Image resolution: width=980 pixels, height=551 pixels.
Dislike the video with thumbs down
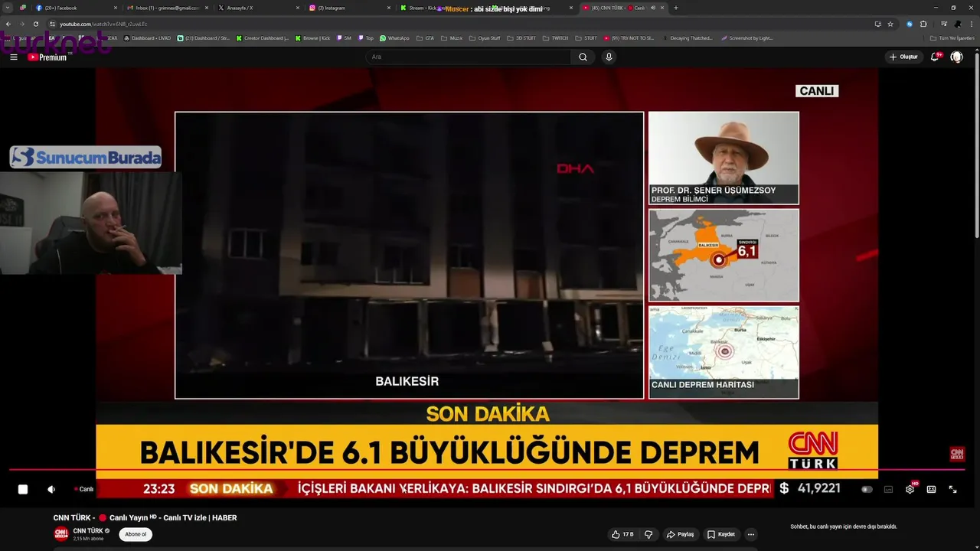point(648,534)
